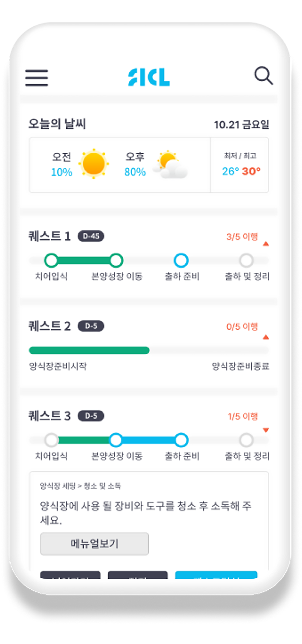Select Quest 1 출하 준비 step circle
The image size is (302, 644).
(x=181, y=260)
